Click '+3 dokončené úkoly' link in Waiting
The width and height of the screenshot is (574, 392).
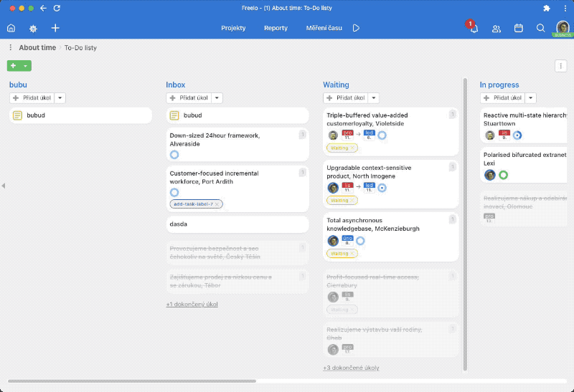click(x=351, y=368)
